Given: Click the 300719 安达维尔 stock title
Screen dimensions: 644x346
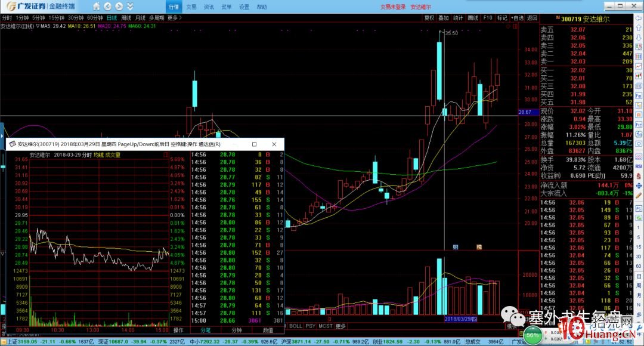Looking at the screenshot, I should coord(585,19).
